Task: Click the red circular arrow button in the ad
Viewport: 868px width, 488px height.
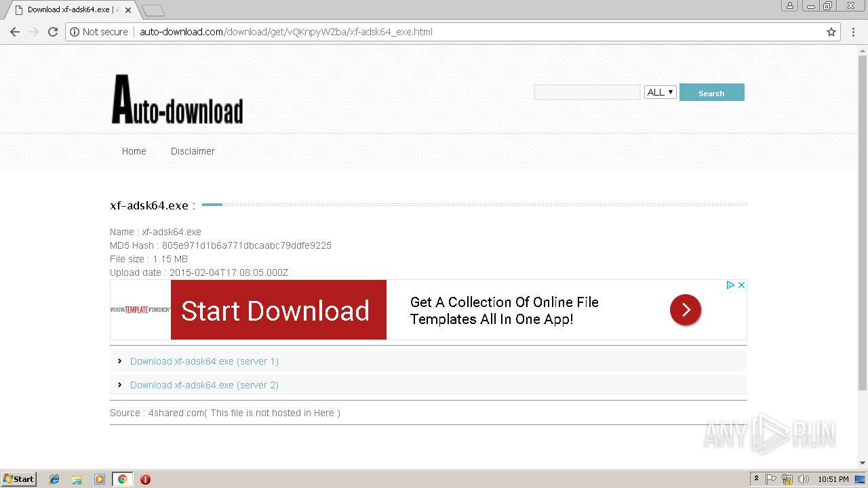Action: pos(686,310)
